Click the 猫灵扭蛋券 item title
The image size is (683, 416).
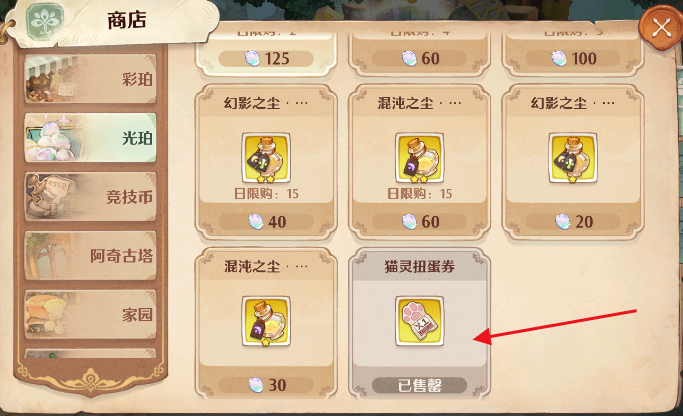pyautogui.click(x=419, y=266)
